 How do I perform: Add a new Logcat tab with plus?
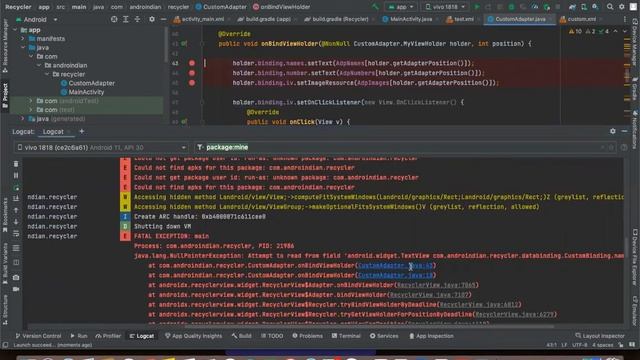tap(82, 131)
